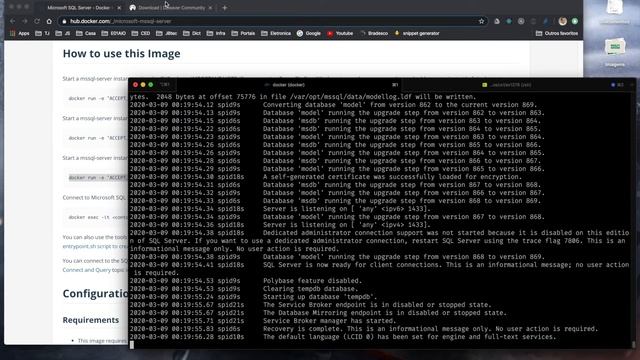Image resolution: width=640 pixels, height=360 pixels.
Task: Go forward in the browser
Action: [x=25, y=21]
